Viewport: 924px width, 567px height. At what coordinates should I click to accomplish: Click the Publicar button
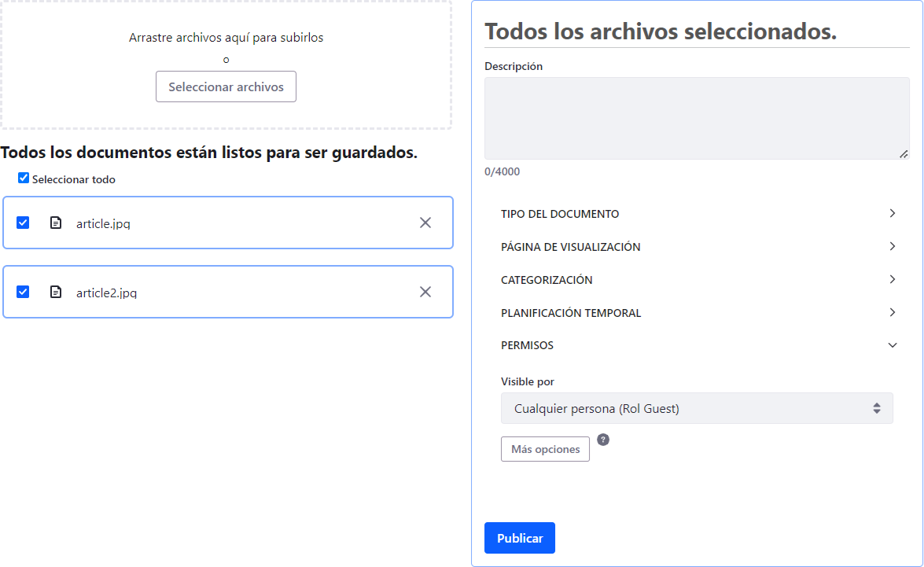pyautogui.click(x=519, y=538)
